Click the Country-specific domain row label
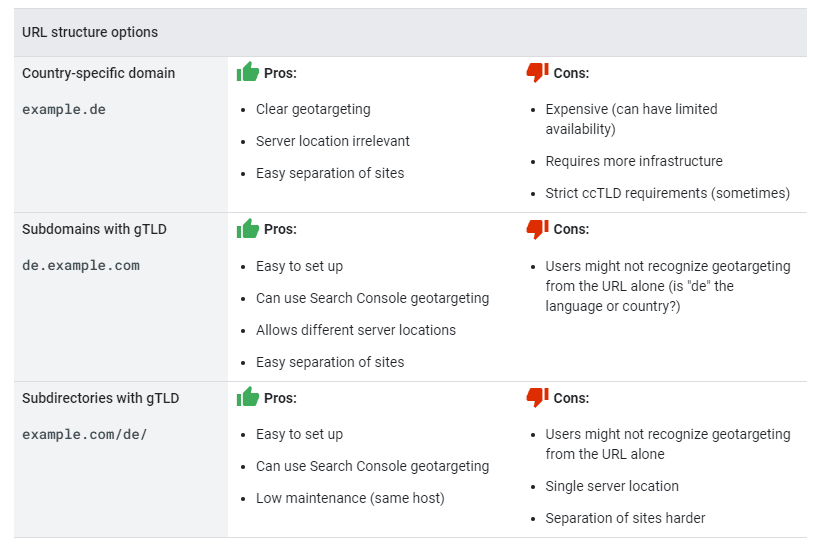This screenshot has width=823, height=538. tap(99, 73)
